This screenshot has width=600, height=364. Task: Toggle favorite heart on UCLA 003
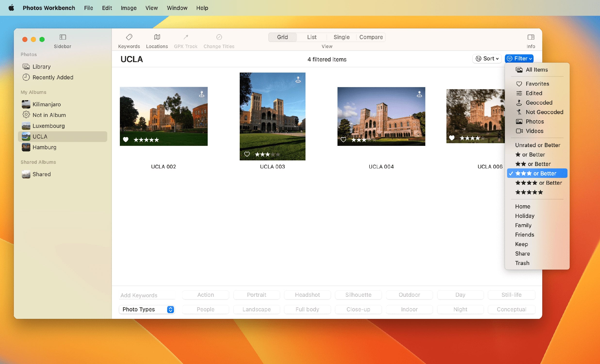tap(247, 154)
